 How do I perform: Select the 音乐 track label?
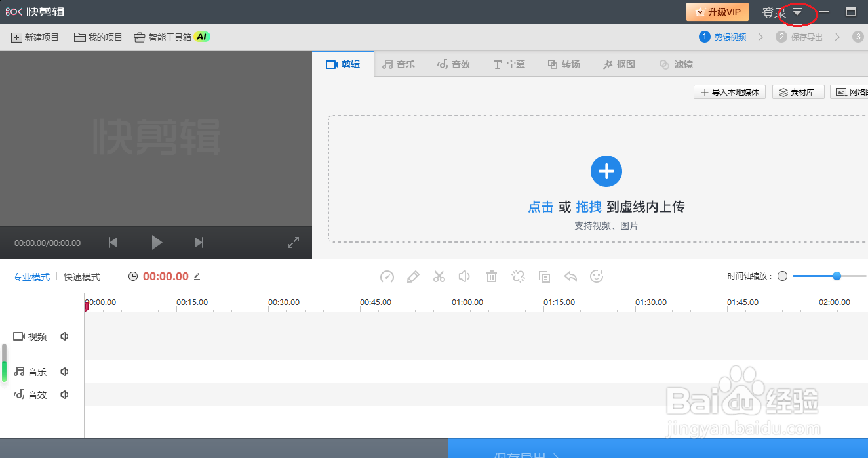pyautogui.click(x=30, y=371)
